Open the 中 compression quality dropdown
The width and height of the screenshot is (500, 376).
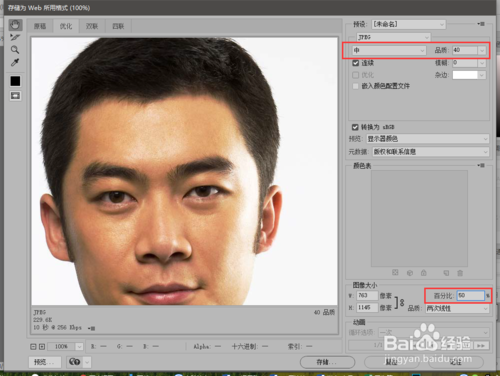[x=389, y=50]
